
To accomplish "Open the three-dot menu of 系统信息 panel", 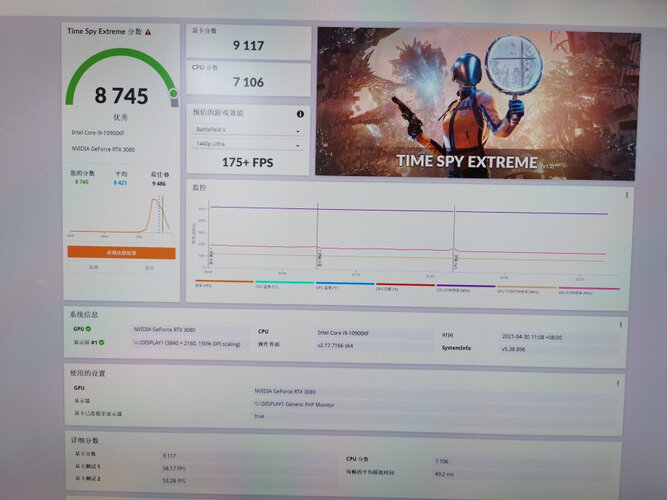I will pos(621,325).
